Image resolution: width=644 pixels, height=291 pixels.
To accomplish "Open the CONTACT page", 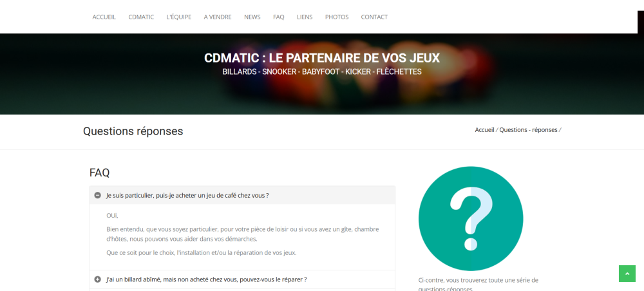I will pos(374,17).
